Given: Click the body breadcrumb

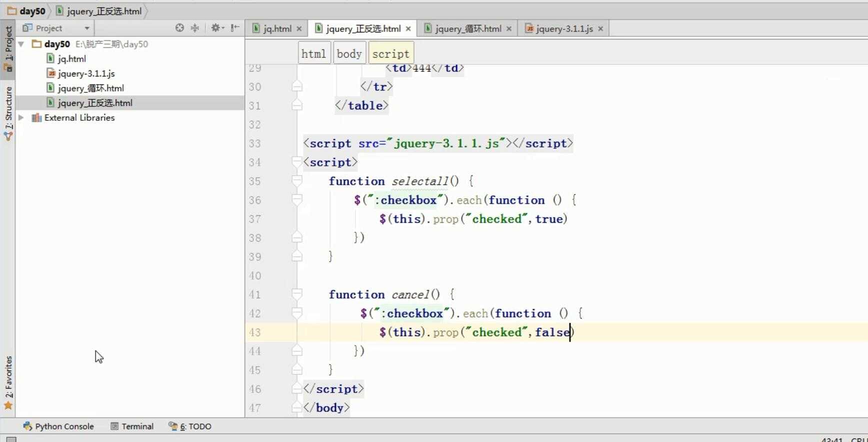Looking at the screenshot, I should [x=349, y=53].
